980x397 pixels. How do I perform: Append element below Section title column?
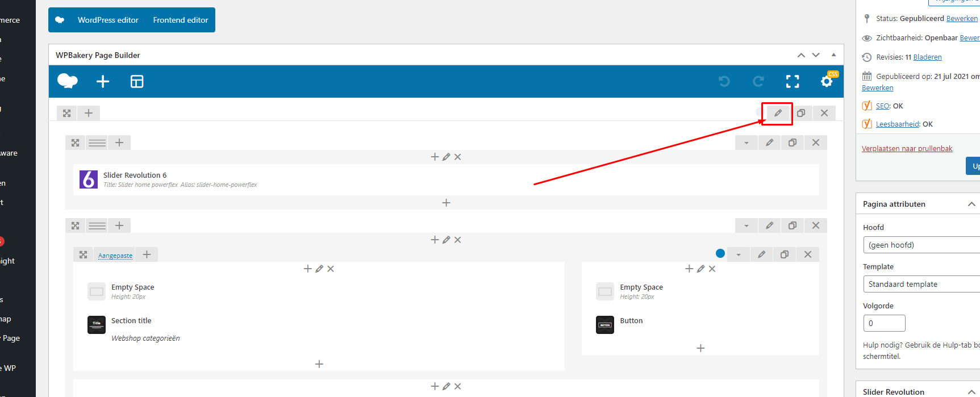click(x=319, y=364)
